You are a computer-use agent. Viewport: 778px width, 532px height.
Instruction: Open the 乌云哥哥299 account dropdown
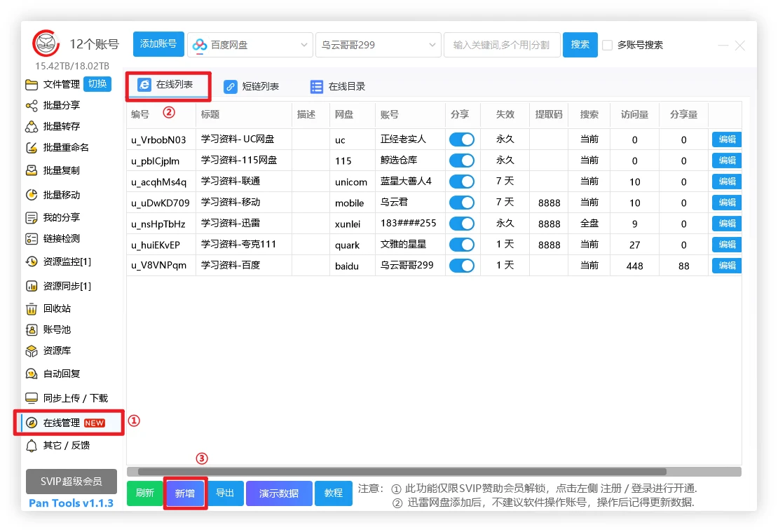pyautogui.click(x=378, y=45)
